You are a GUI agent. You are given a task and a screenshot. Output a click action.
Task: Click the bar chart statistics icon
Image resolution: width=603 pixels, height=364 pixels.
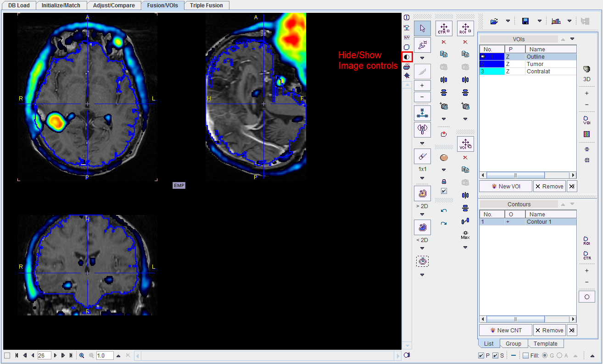pyautogui.click(x=556, y=21)
